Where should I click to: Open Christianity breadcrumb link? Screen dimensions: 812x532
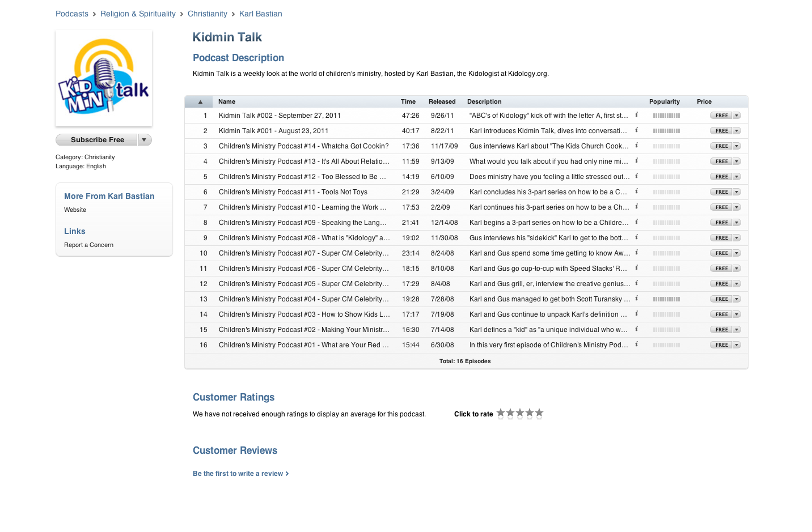pyautogui.click(x=208, y=14)
